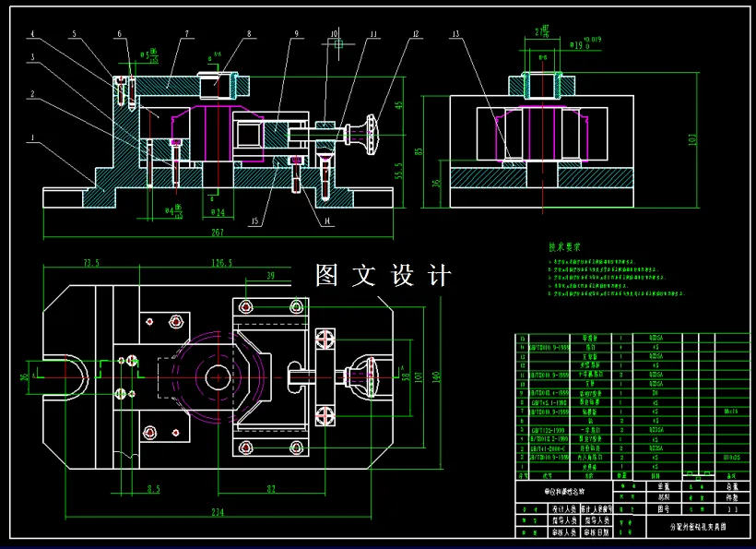Select part callout number 3 leader label

click(33, 57)
